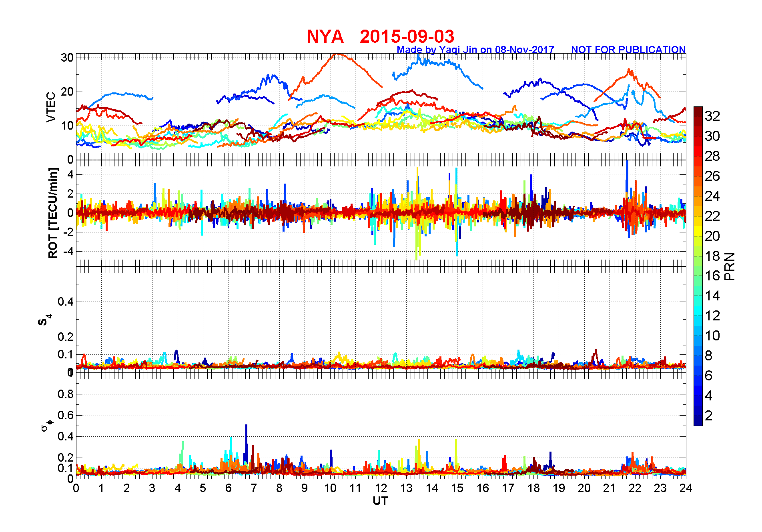Click the PRN colorbar label
762x532 pixels.
pyautogui.click(x=730, y=266)
